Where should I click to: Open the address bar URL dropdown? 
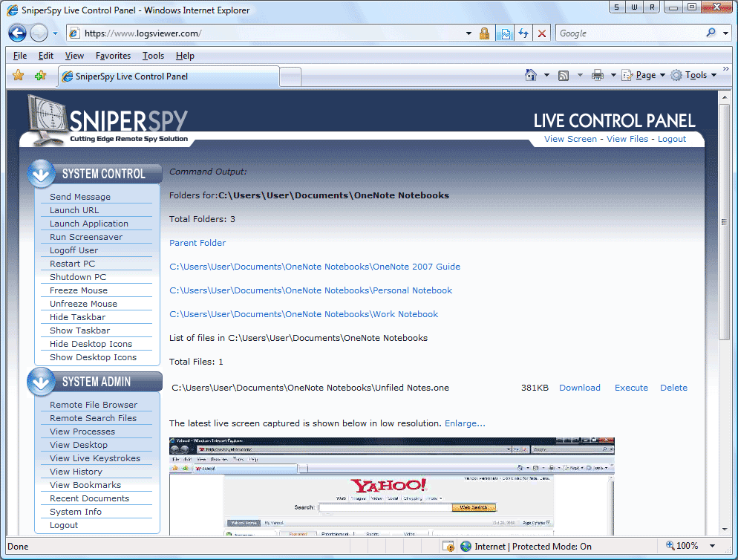[x=468, y=33]
